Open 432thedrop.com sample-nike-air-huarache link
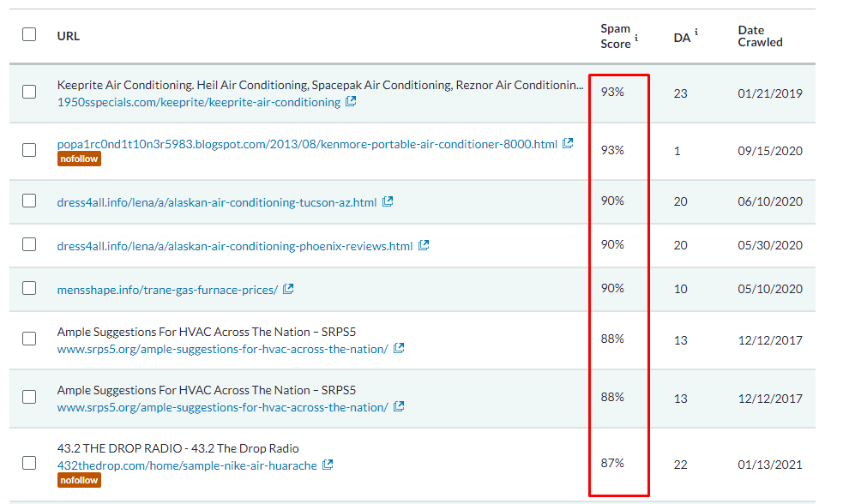The width and height of the screenshot is (855, 504). click(186, 465)
